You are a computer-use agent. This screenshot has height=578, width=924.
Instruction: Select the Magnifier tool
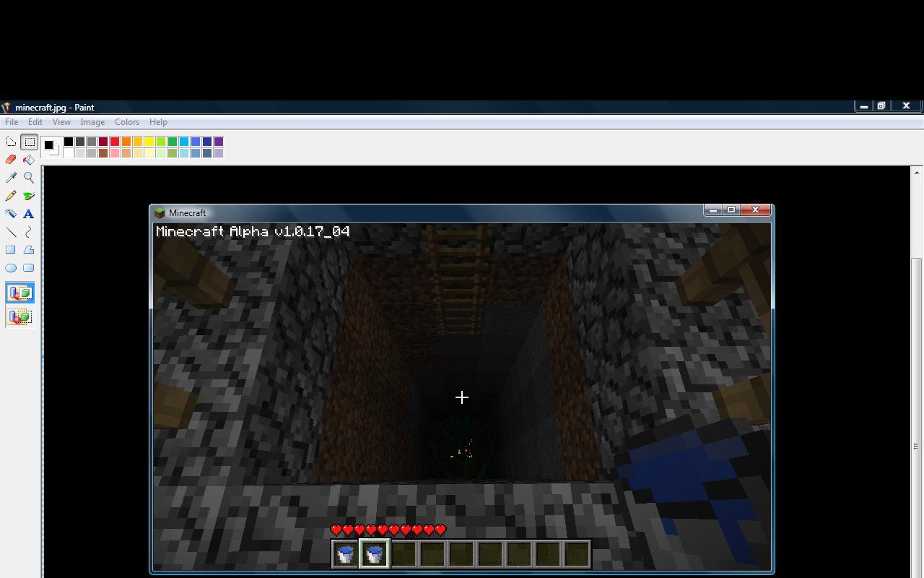(29, 178)
